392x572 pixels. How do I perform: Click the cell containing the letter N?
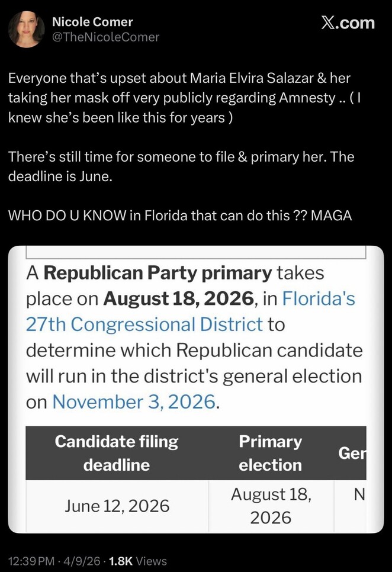[x=359, y=494]
